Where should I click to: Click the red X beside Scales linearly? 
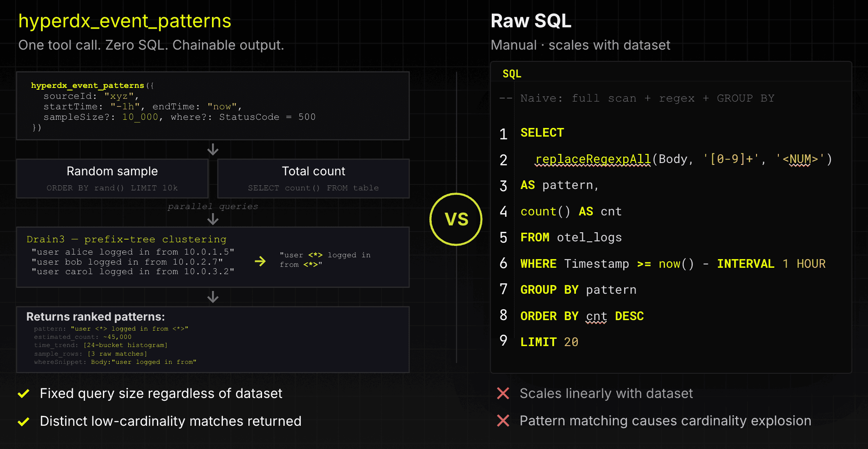(x=503, y=393)
